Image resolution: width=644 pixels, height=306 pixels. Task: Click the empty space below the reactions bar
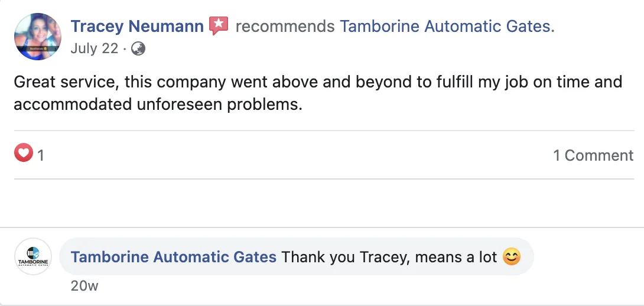324,203
